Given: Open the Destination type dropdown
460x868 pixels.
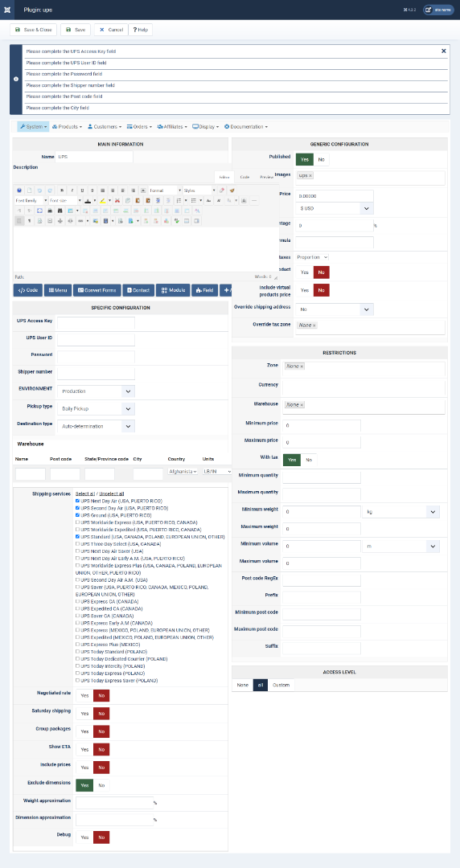Looking at the screenshot, I should pyautogui.click(x=96, y=426).
